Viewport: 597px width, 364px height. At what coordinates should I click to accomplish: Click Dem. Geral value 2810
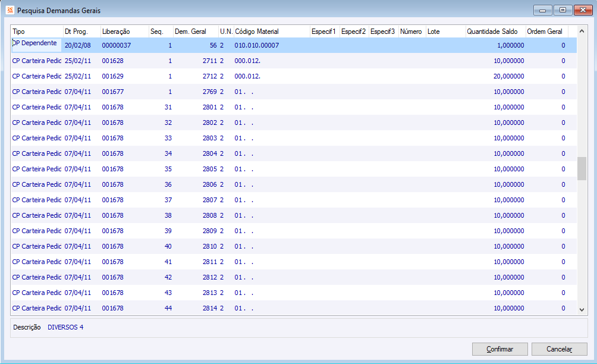(210, 246)
